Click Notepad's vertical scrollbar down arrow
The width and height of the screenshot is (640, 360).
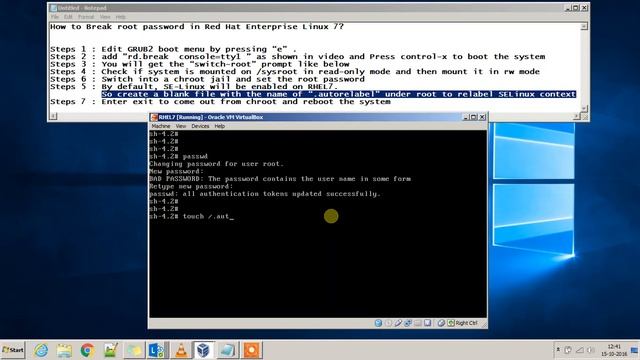[584, 109]
